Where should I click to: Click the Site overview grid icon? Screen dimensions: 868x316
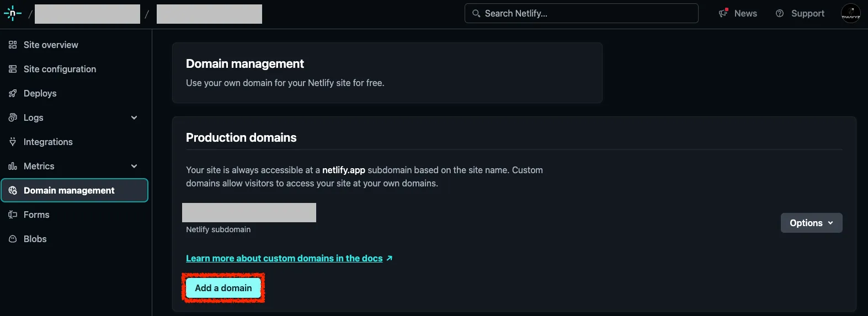tap(13, 45)
